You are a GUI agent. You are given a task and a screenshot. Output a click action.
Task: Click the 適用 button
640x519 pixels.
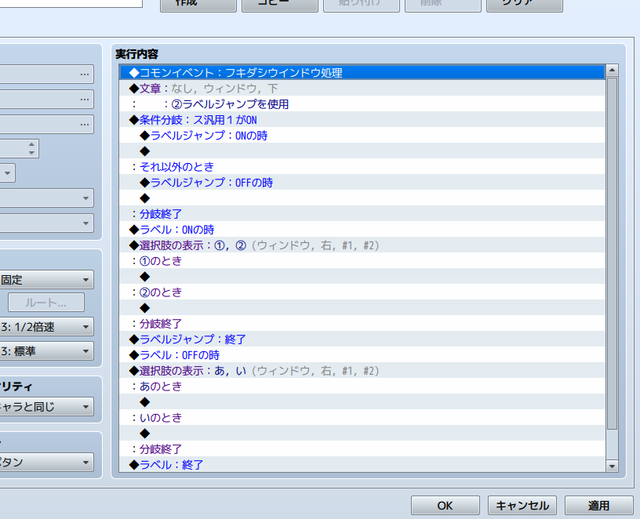click(x=599, y=506)
